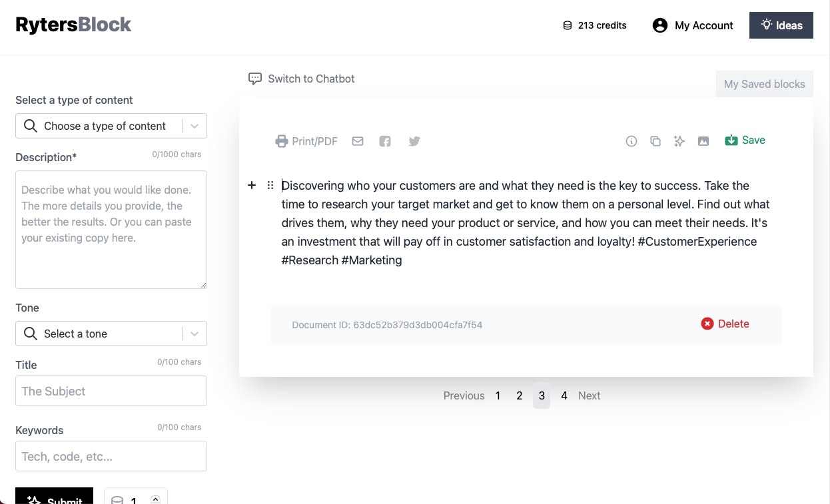Delete this document block
The image size is (830, 504).
point(725,324)
